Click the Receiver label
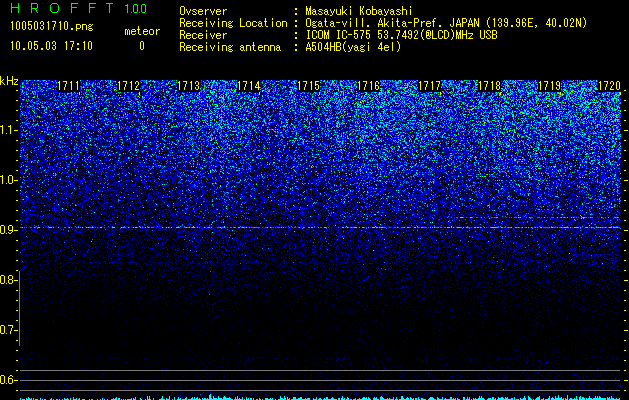629x400 pixels. (x=203, y=35)
